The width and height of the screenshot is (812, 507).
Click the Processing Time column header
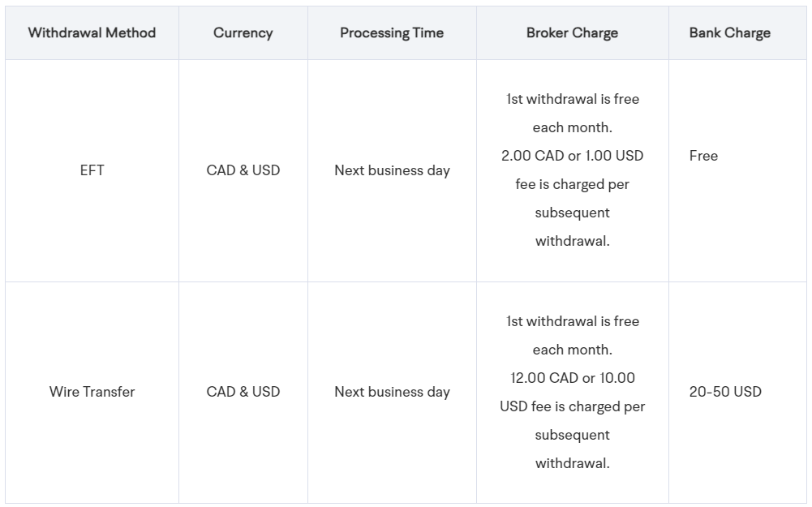pos(392,32)
